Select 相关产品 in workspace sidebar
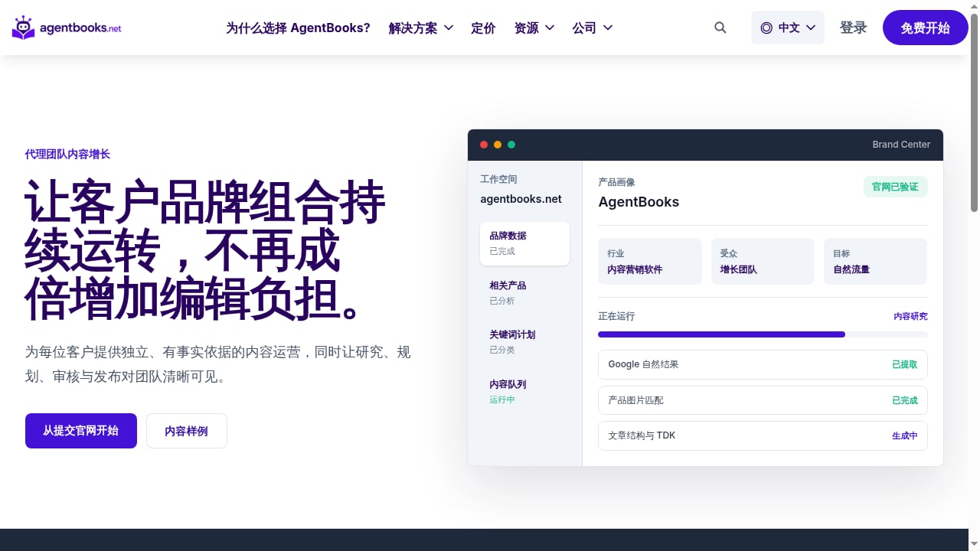The image size is (980, 551). 524,293
